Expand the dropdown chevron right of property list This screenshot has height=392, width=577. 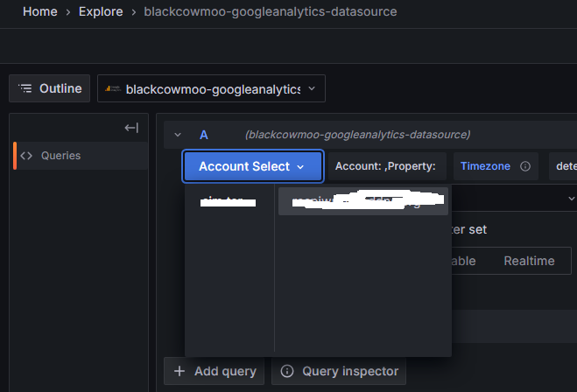pos(571,199)
